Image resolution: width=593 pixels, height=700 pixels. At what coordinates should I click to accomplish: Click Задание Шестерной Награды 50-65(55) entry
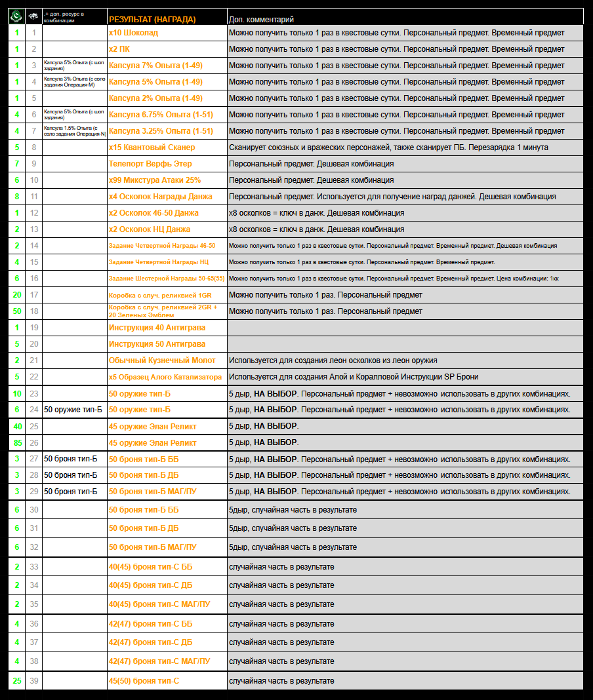point(166,279)
